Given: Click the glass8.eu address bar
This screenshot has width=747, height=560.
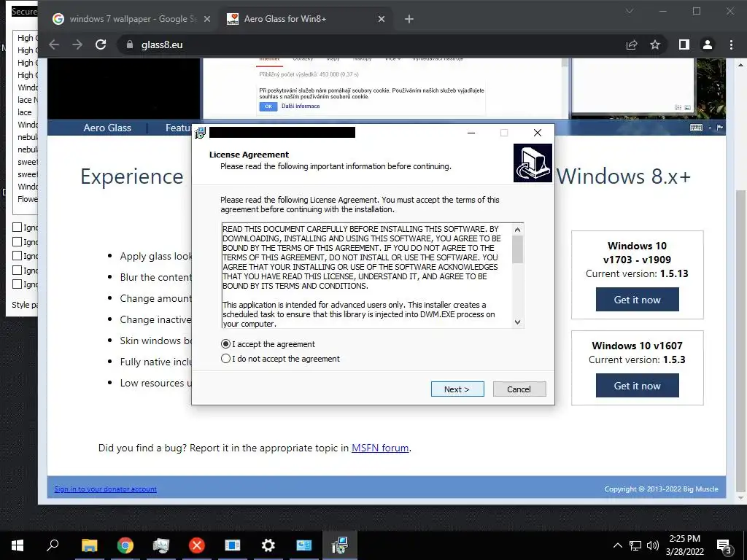Looking at the screenshot, I should [371, 44].
